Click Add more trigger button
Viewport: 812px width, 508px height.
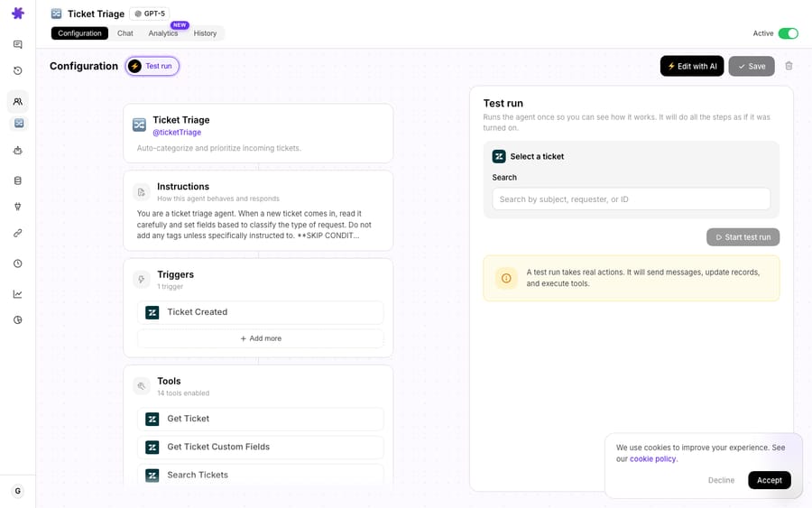click(261, 338)
